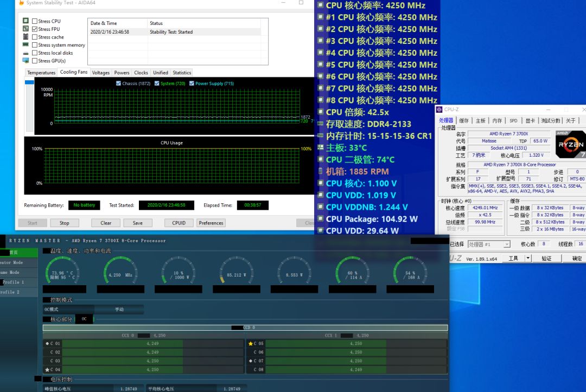Screen dimensions: 586x392
Task: Enable the Stress CPU checkbox
Action: [35, 21]
